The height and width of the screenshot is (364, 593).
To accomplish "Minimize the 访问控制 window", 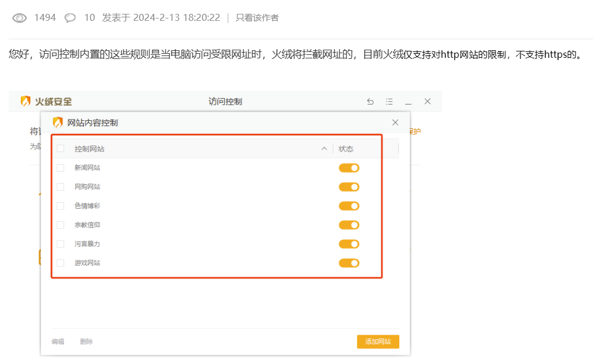I will click(x=409, y=102).
